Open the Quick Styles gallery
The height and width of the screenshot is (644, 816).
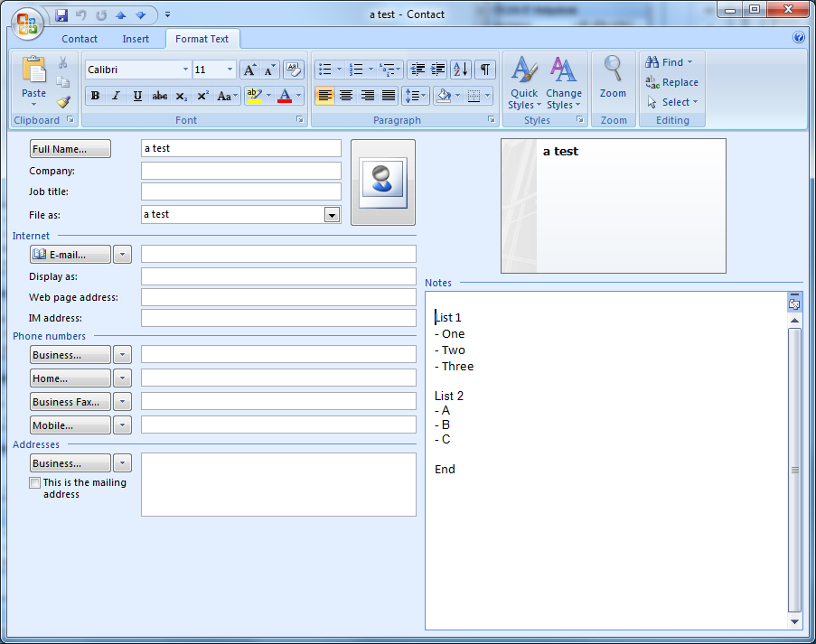click(524, 83)
